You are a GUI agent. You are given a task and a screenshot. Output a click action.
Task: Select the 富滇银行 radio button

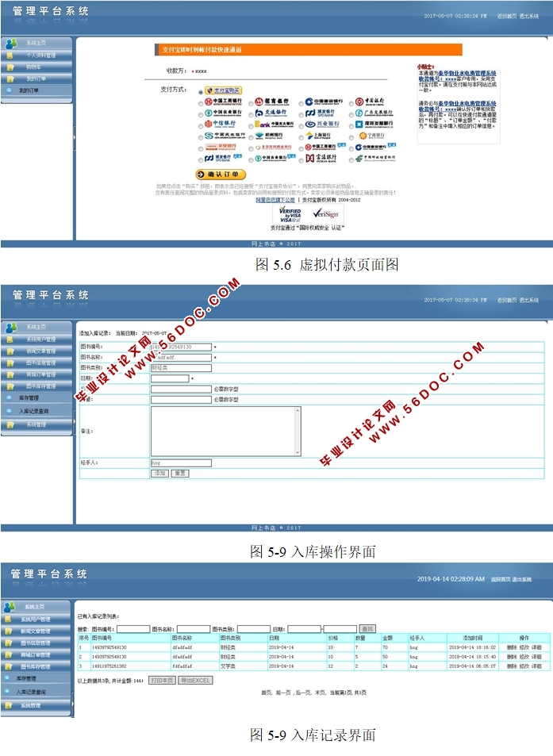click(x=301, y=160)
